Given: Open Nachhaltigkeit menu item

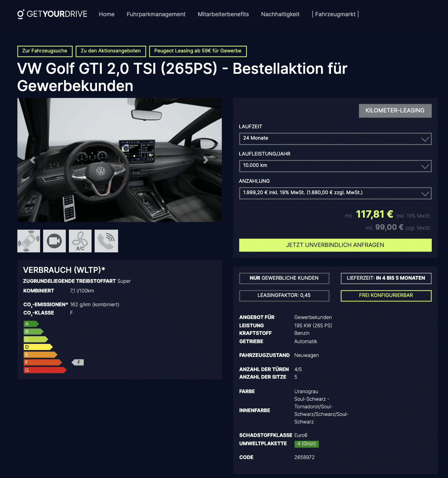Looking at the screenshot, I should click(280, 14).
